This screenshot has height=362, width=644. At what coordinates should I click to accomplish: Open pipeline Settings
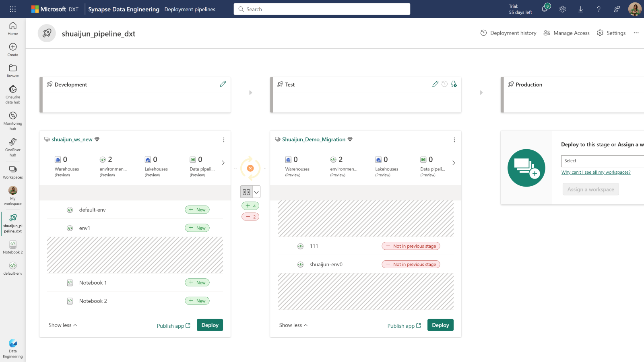click(611, 33)
